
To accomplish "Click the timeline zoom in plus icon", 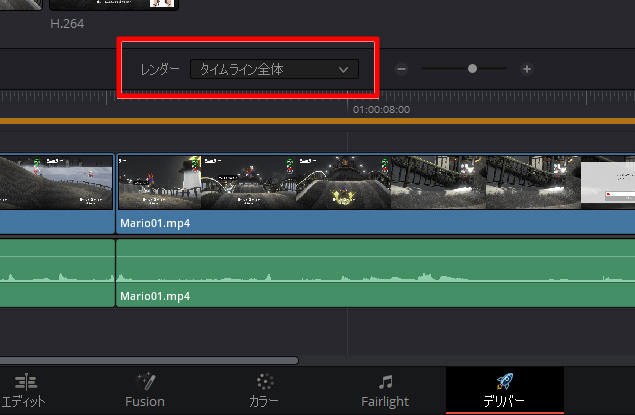I will [x=527, y=69].
